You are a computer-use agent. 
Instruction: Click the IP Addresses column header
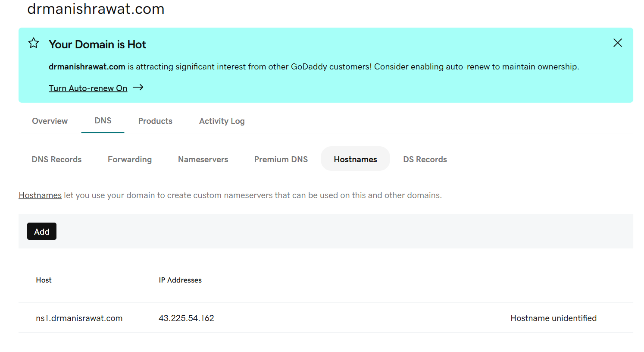pos(180,280)
